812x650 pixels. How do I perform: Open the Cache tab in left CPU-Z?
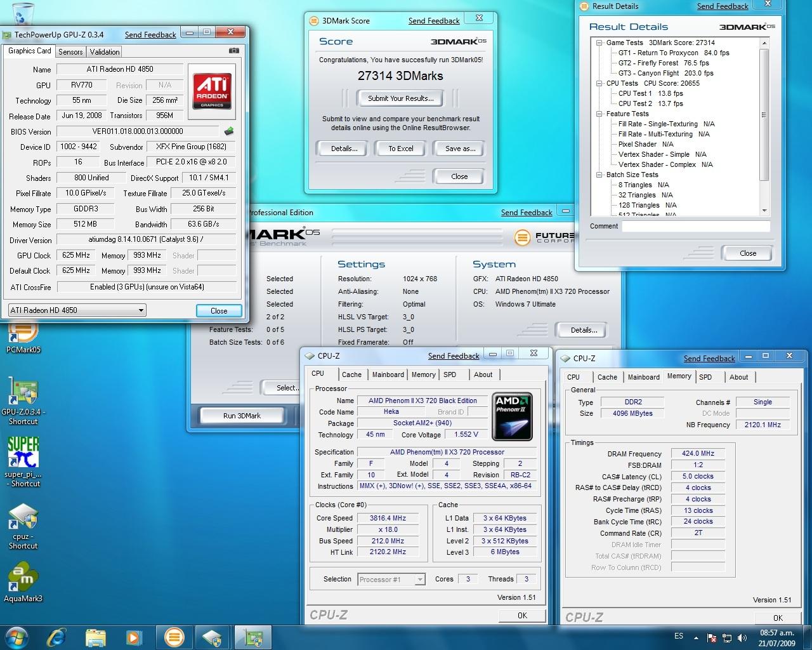click(x=351, y=375)
